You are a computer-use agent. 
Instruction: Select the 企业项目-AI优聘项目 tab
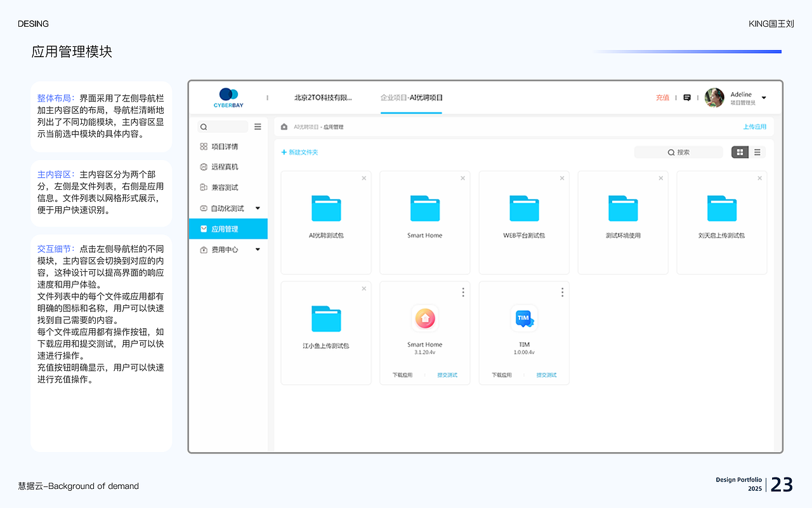(x=412, y=98)
